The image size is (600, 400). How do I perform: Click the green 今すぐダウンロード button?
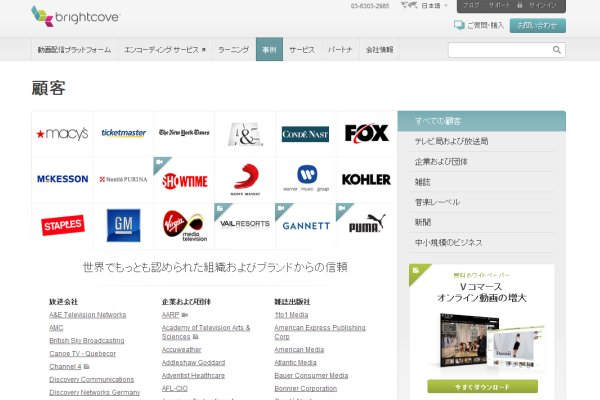click(x=482, y=387)
